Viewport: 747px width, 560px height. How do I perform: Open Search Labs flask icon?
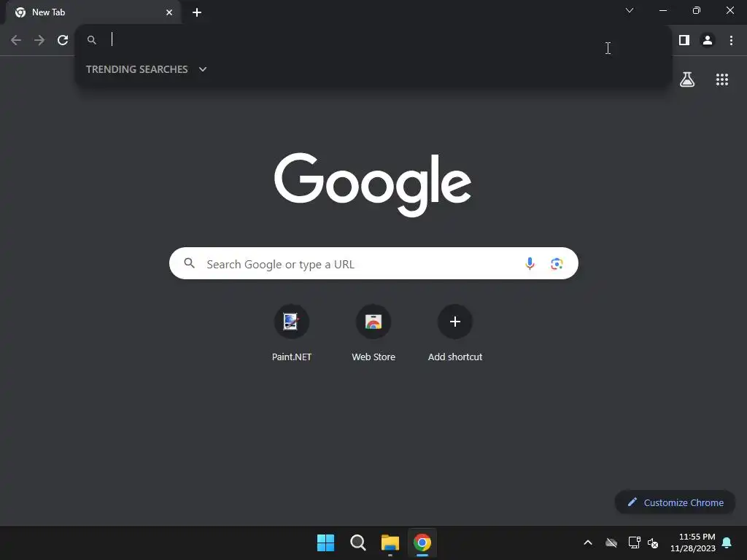tap(687, 79)
